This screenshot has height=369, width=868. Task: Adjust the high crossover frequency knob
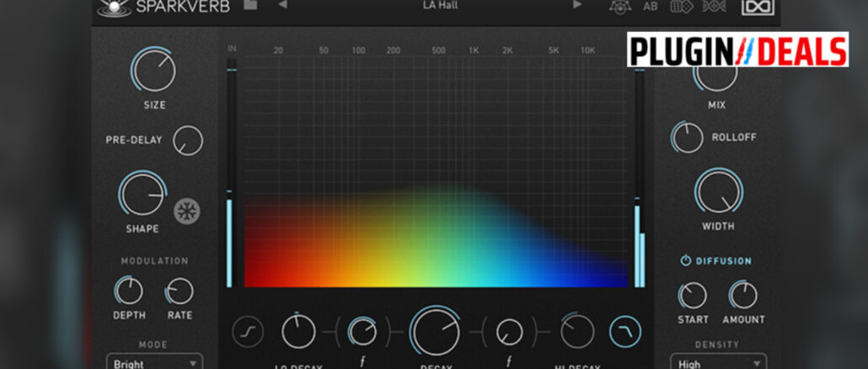509,332
